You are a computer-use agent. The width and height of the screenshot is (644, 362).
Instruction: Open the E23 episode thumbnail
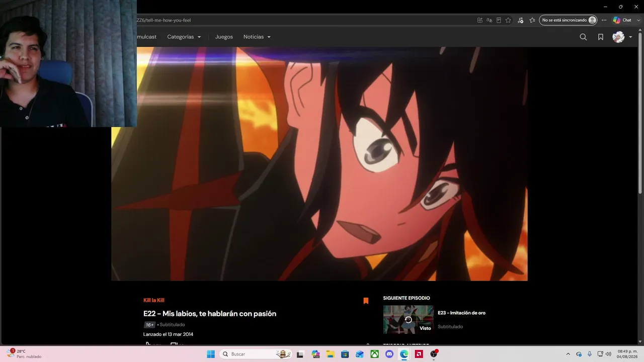point(408,319)
